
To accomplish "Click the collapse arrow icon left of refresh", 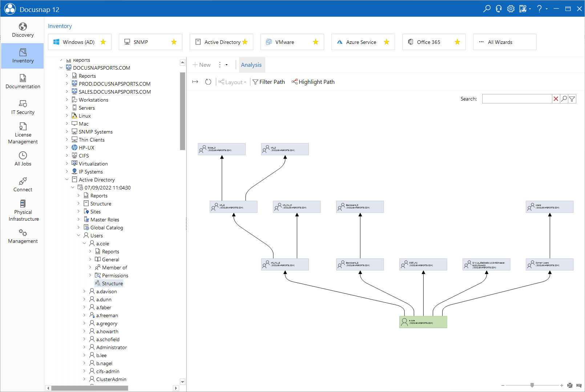I will [x=195, y=82].
